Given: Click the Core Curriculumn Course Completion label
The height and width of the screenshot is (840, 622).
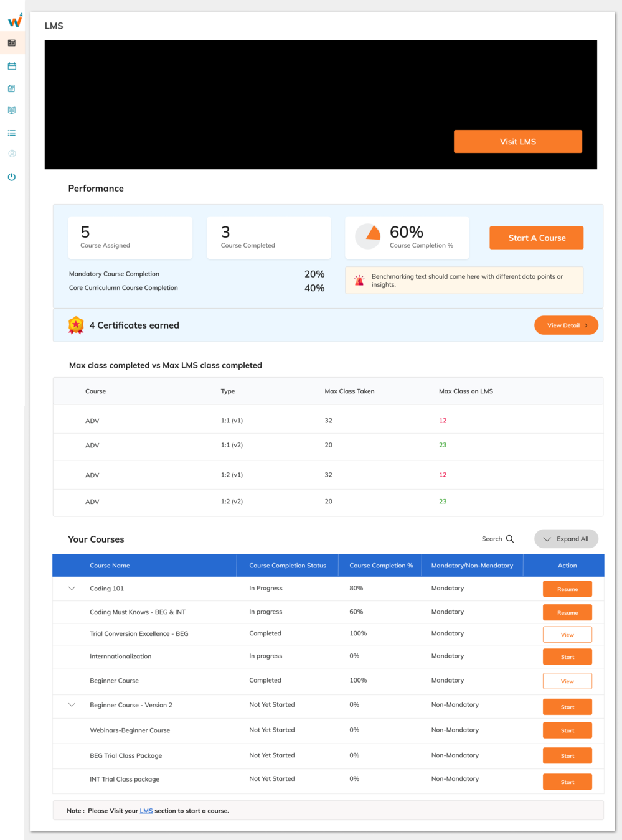Looking at the screenshot, I should [x=123, y=288].
